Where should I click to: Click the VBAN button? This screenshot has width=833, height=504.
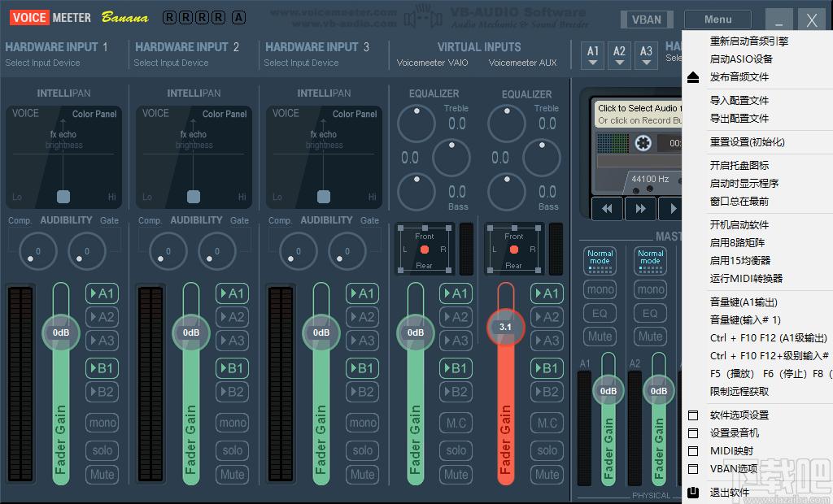647,20
